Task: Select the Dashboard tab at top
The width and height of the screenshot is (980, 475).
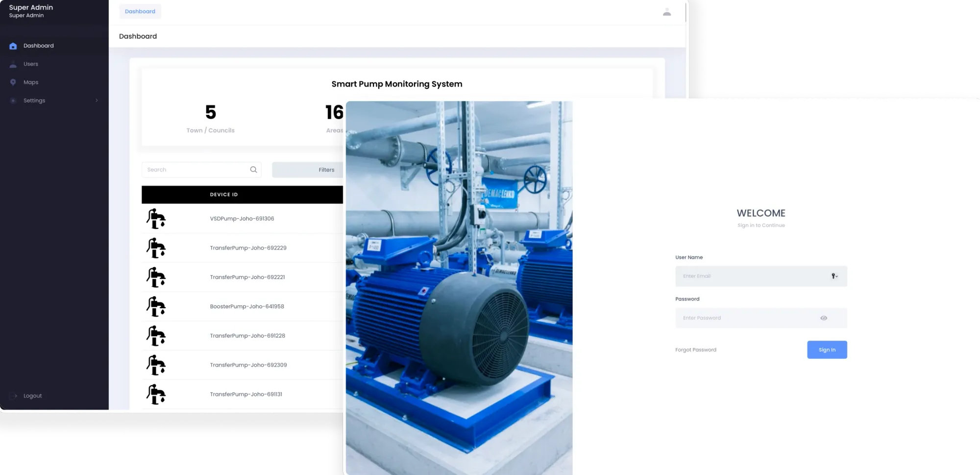Action: [140, 11]
